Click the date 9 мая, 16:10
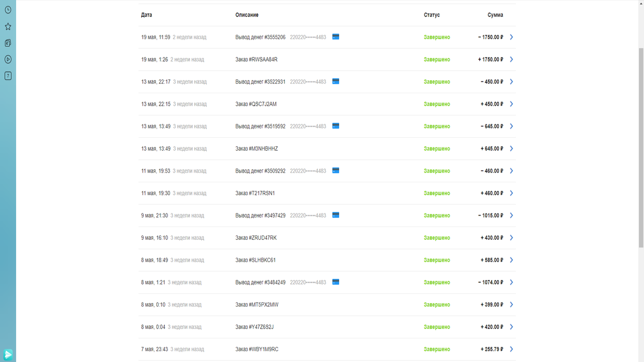This screenshot has width=644, height=362. (155, 238)
